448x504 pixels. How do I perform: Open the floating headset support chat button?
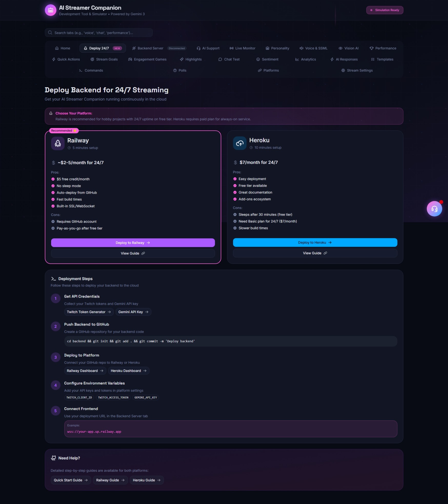pyautogui.click(x=434, y=209)
